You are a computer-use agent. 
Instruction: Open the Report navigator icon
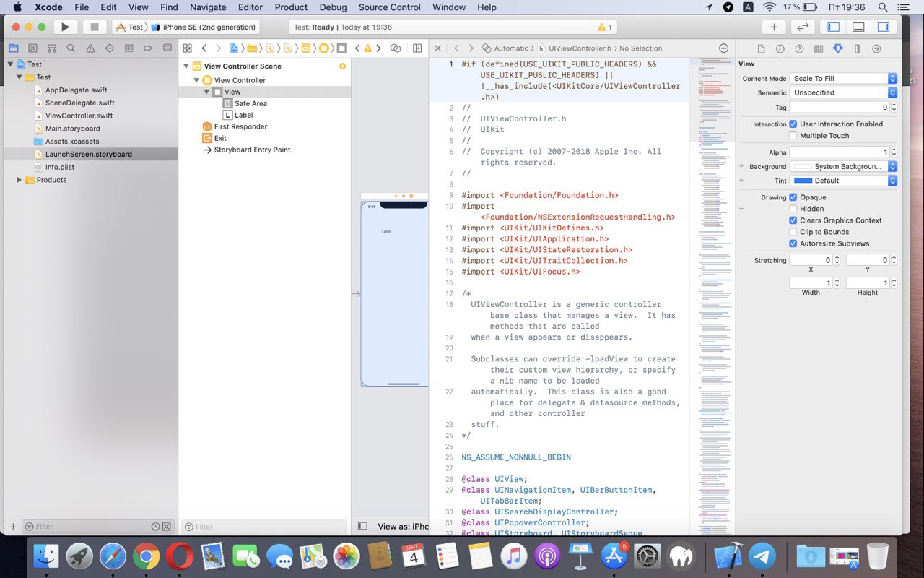[167, 48]
